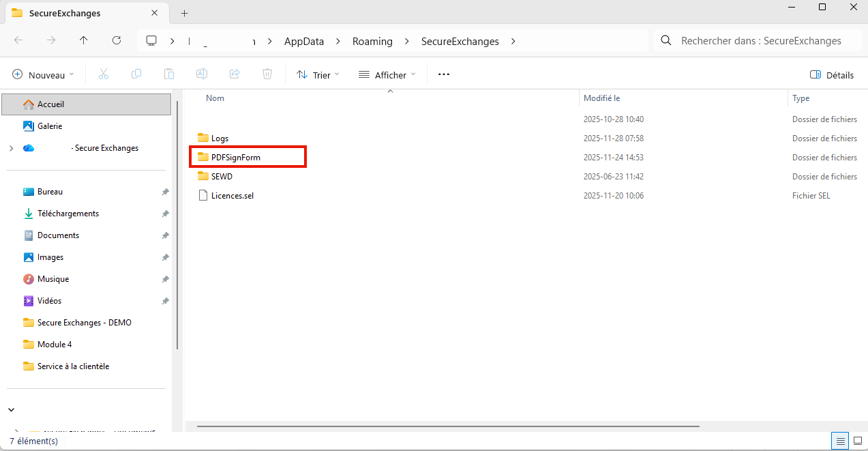
Task: Click the search magnifier icon
Action: pos(666,41)
